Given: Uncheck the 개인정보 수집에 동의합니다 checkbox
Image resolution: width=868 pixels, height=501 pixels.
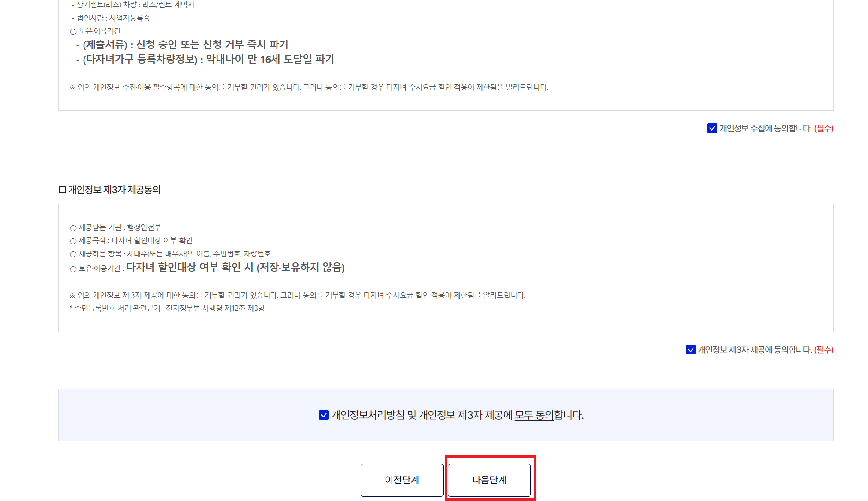Looking at the screenshot, I should coord(711,128).
